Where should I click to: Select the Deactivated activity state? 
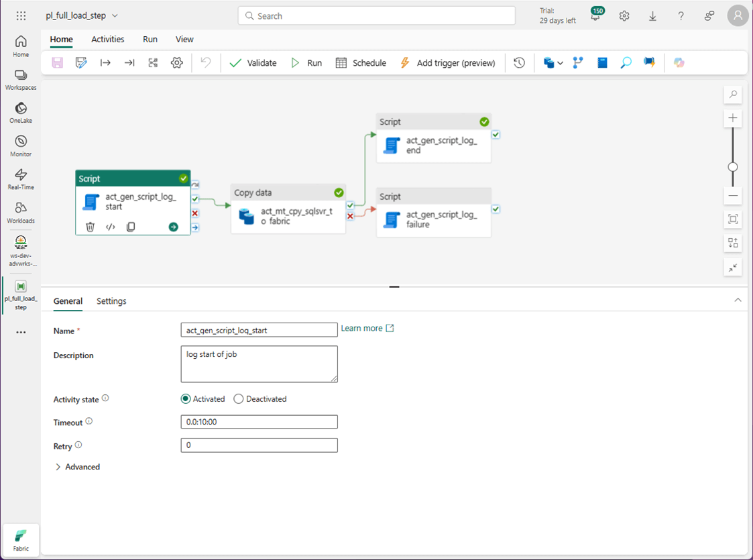[239, 399]
